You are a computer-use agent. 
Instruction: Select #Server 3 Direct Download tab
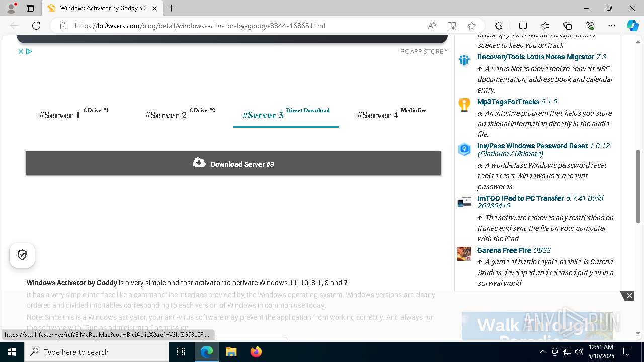(286, 114)
